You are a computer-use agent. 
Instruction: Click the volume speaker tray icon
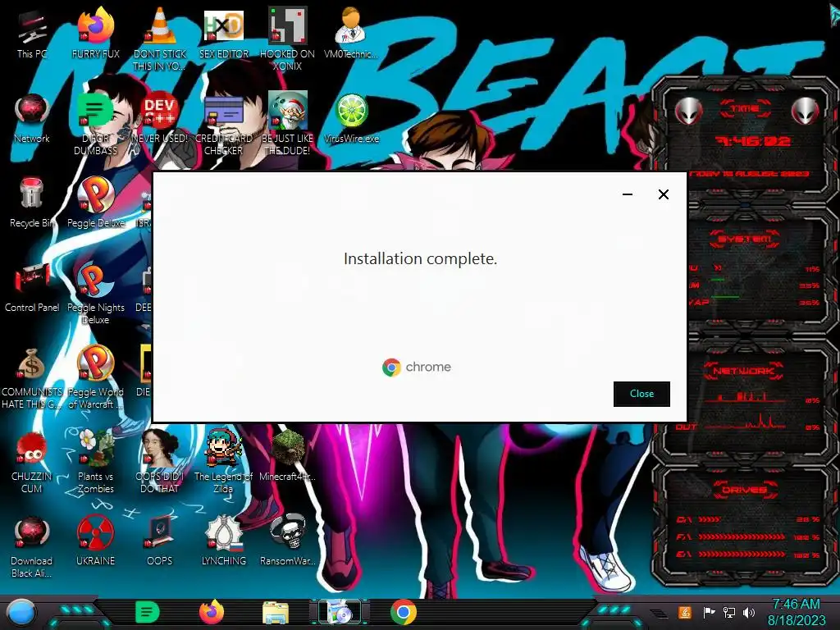pos(749,612)
